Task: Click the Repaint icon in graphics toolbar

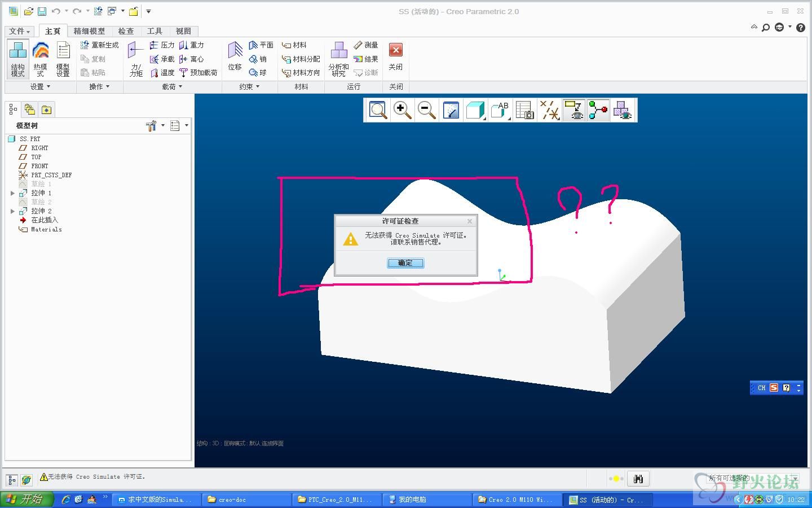Action: [x=451, y=110]
